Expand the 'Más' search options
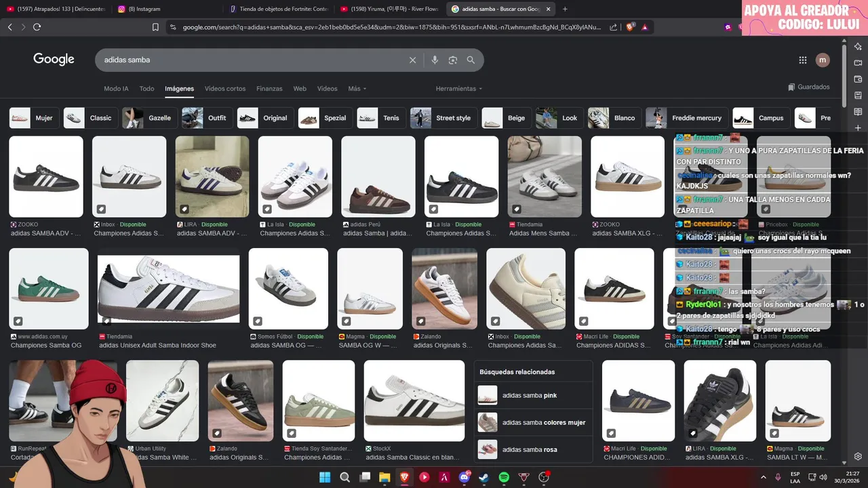Viewport: 868px width, 488px height. pos(357,89)
